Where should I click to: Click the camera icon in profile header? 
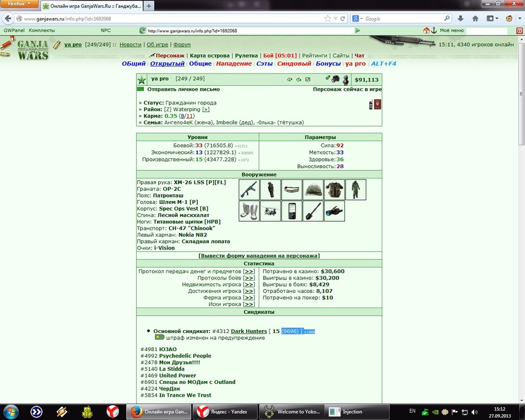click(335, 79)
